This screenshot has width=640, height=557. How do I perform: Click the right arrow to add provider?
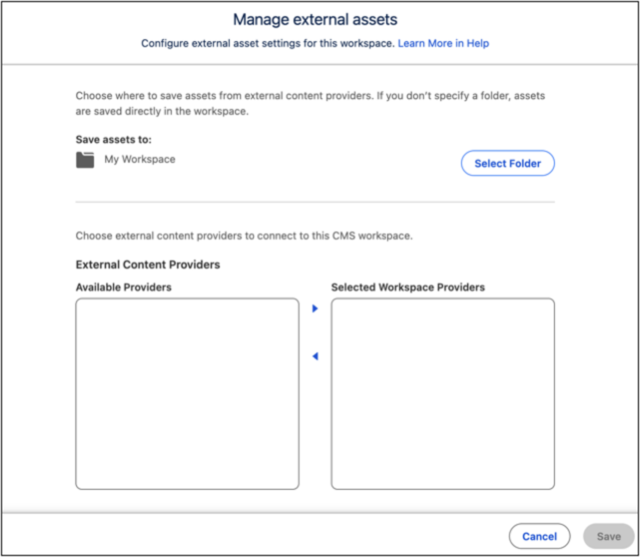(315, 308)
